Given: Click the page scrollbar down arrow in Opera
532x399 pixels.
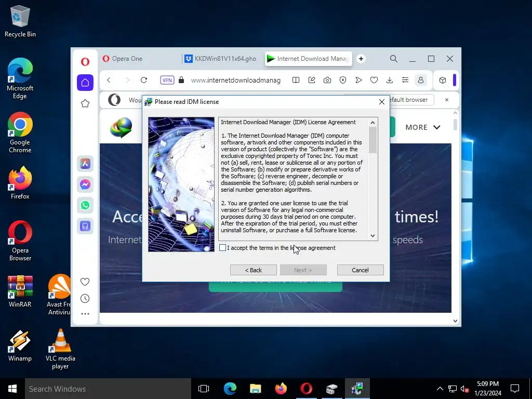Looking at the screenshot, I should 455,321.
